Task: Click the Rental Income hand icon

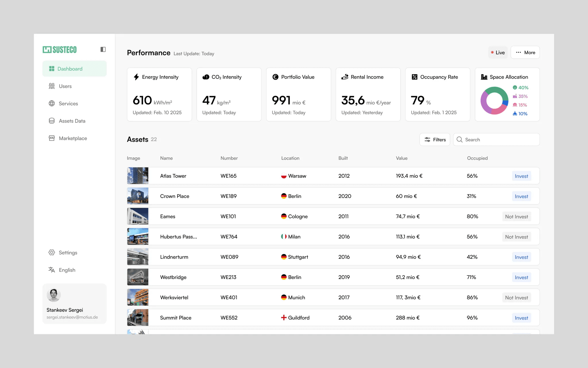Action: coord(345,77)
